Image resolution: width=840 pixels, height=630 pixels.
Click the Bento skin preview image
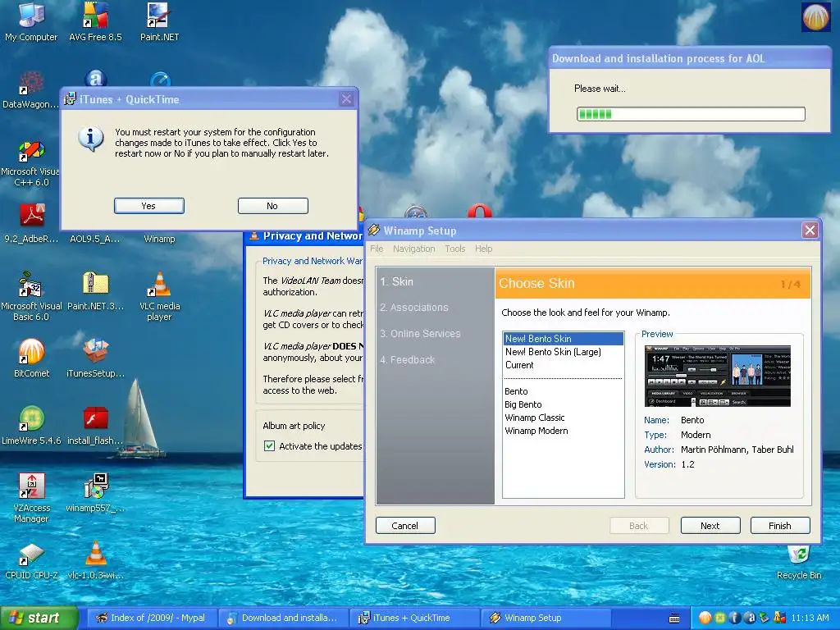[x=717, y=376]
